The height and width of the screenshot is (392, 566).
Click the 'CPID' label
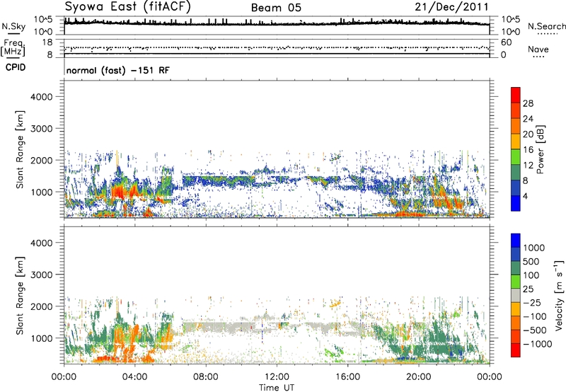pyautogui.click(x=16, y=67)
